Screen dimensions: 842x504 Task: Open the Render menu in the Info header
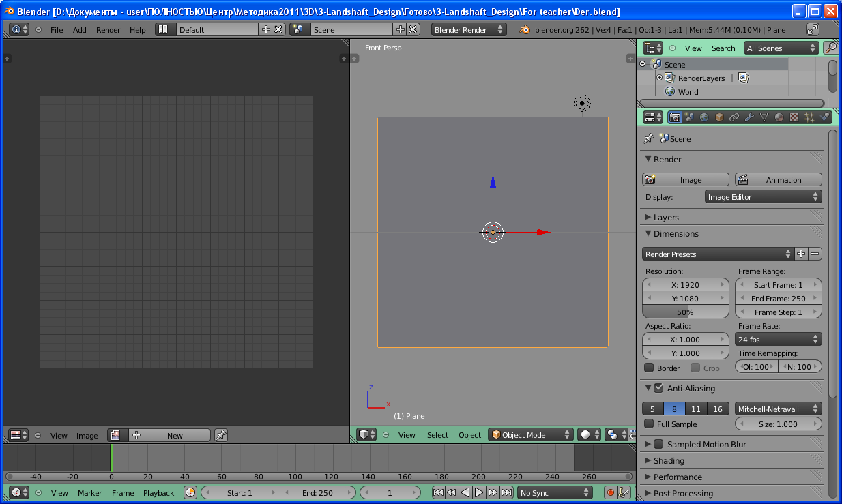click(108, 30)
